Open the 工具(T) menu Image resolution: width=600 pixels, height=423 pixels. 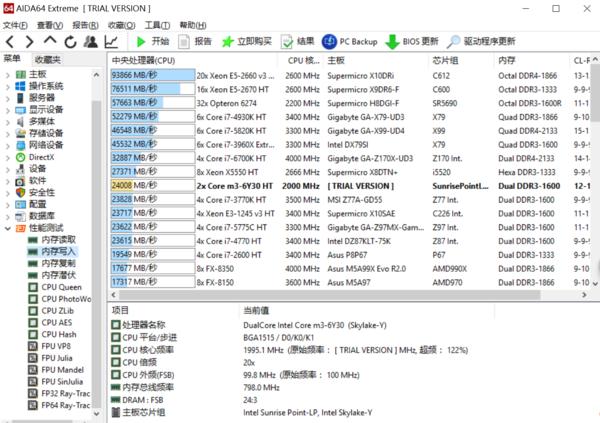click(157, 25)
